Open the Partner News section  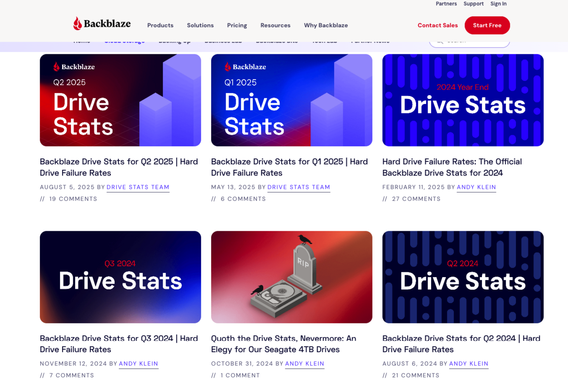[x=369, y=41]
